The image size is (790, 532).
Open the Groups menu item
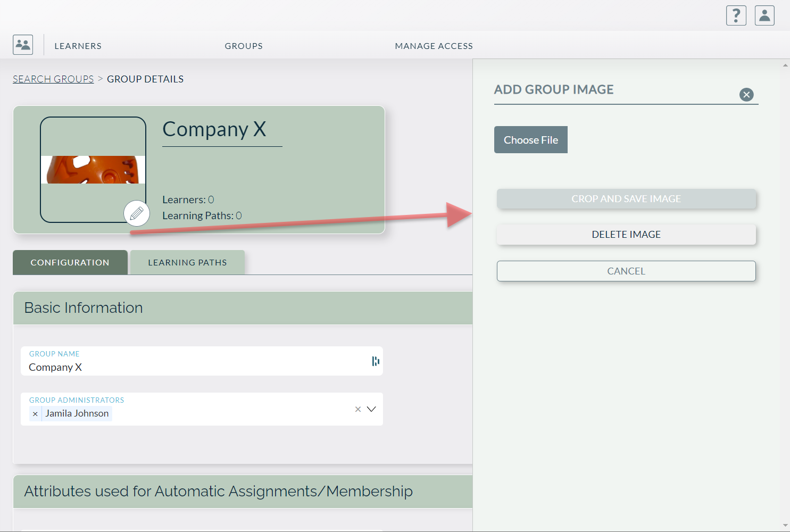point(244,46)
